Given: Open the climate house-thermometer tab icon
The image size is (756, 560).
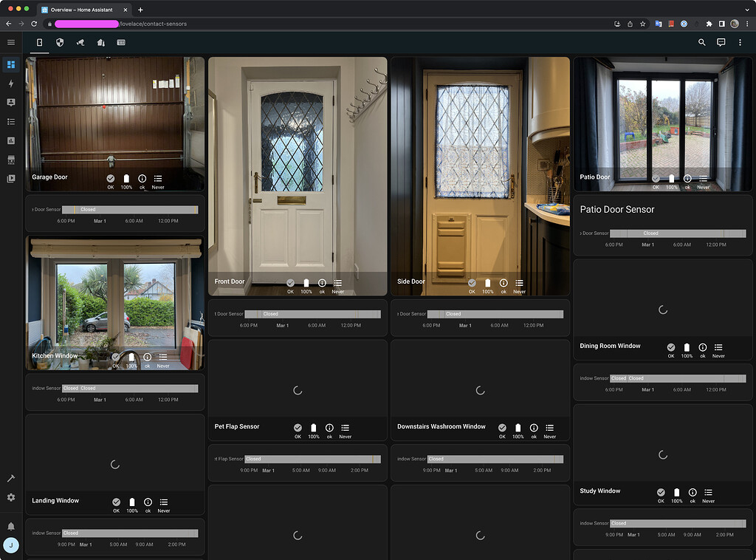Looking at the screenshot, I should pos(100,43).
